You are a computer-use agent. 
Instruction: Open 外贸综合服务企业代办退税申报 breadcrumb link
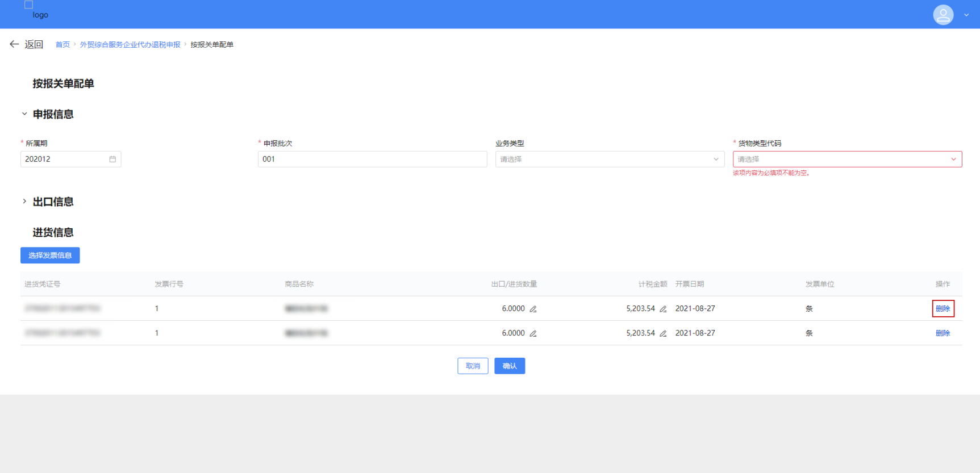130,45
